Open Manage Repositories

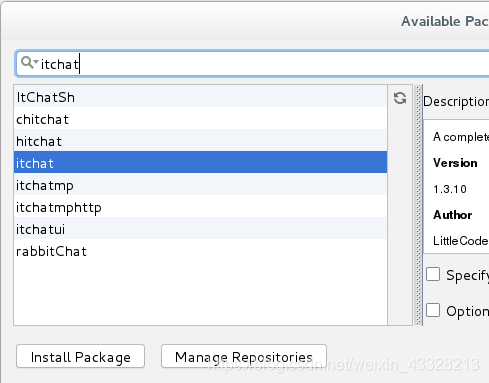point(244,356)
